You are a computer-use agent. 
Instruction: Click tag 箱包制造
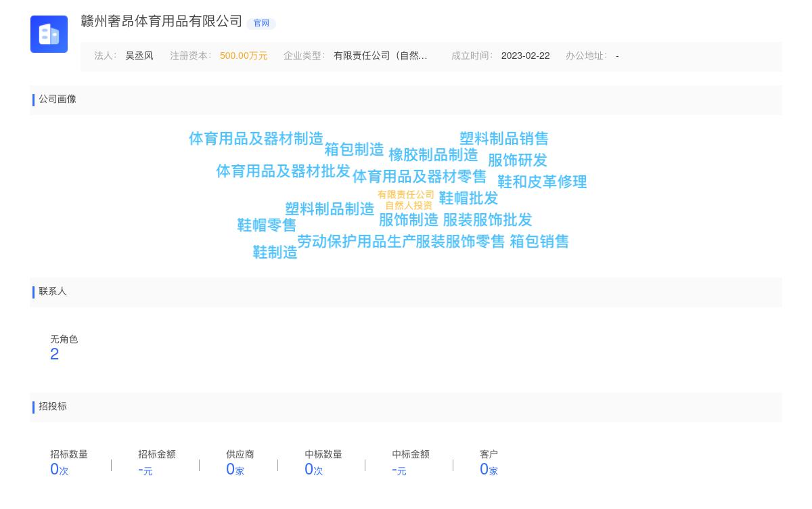pos(354,150)
